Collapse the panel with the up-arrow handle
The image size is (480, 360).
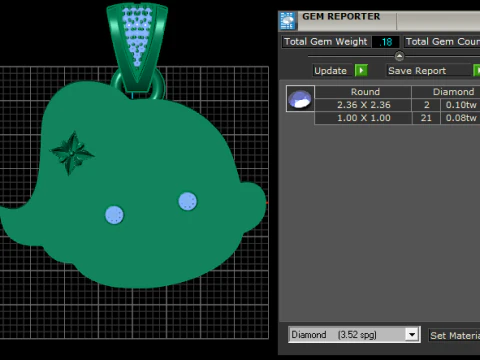[x=399, y=56]
